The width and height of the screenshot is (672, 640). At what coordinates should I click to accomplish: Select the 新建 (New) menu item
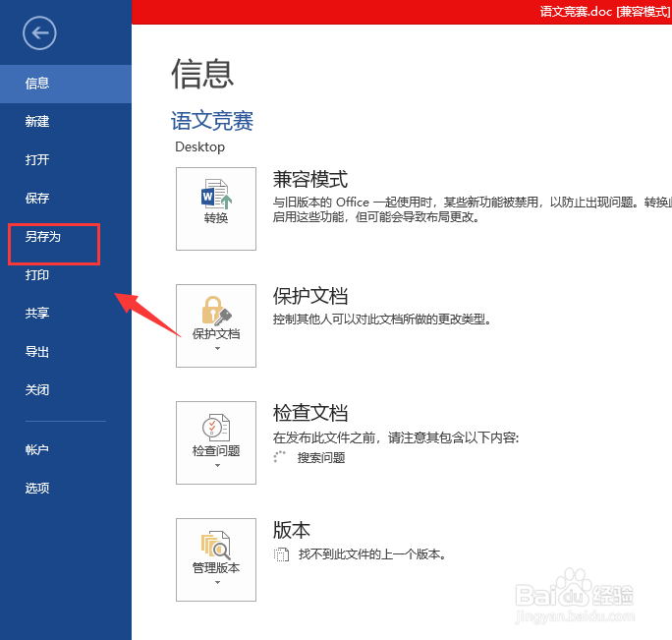(x=66, y=122)
